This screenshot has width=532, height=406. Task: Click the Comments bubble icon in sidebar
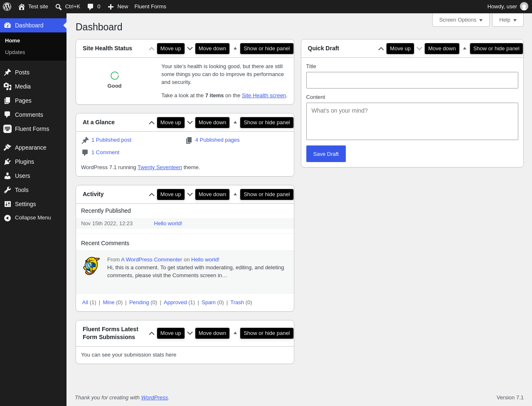7,115
